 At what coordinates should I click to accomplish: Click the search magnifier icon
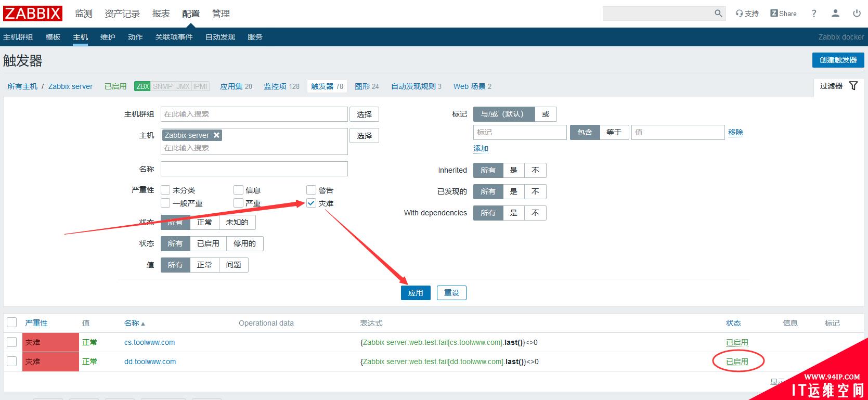tap(718, 14)
